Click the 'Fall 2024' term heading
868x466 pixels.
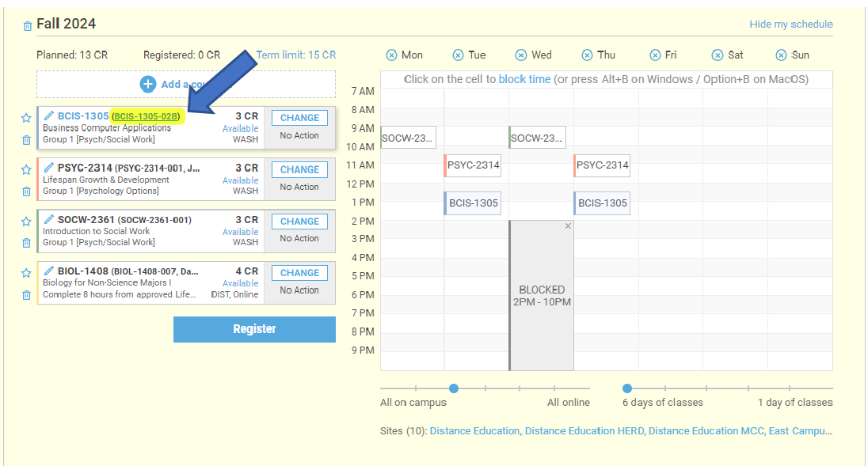tap(66, 24)
